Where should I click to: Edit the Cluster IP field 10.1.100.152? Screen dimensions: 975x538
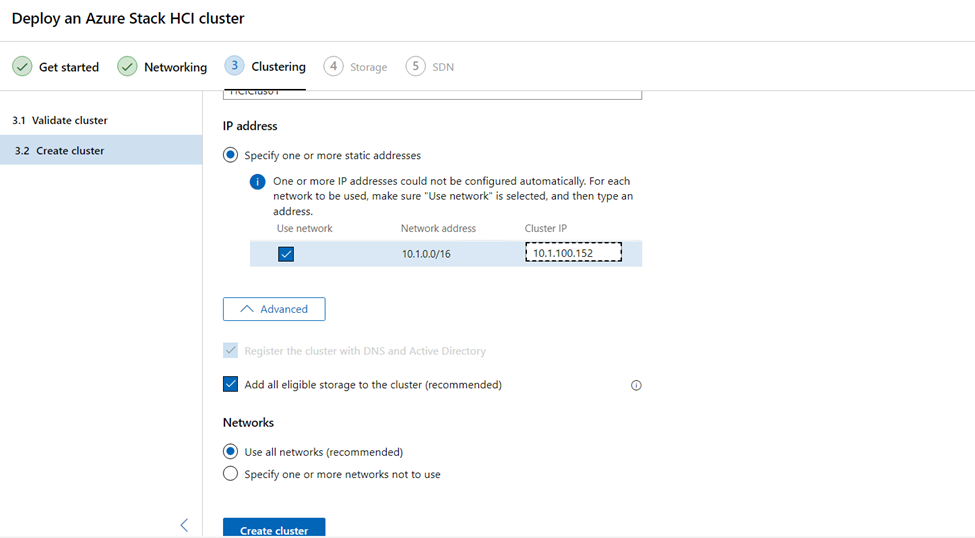click(x=573, y=253)
